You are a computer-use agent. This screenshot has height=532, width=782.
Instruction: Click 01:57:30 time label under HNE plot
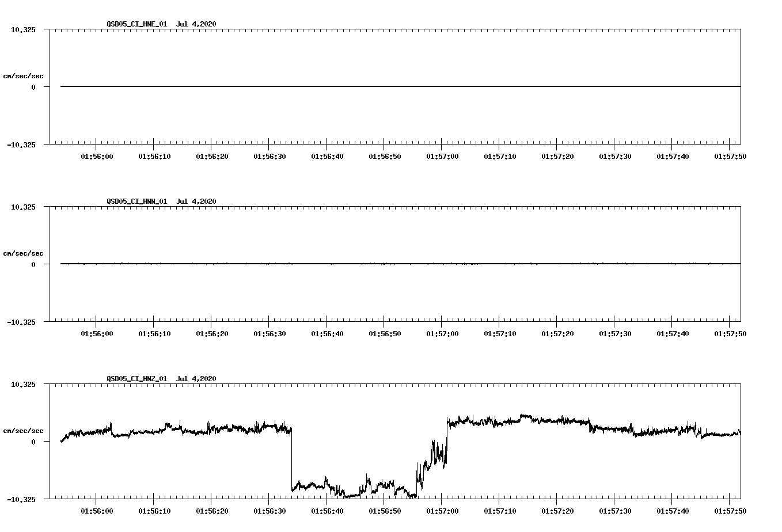coord(615,157)
